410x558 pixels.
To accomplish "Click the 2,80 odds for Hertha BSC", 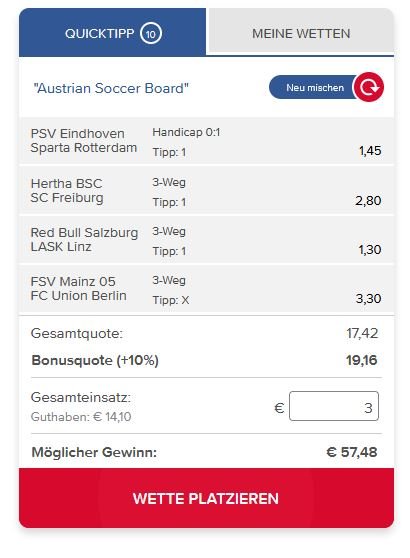I will [368, 201].
